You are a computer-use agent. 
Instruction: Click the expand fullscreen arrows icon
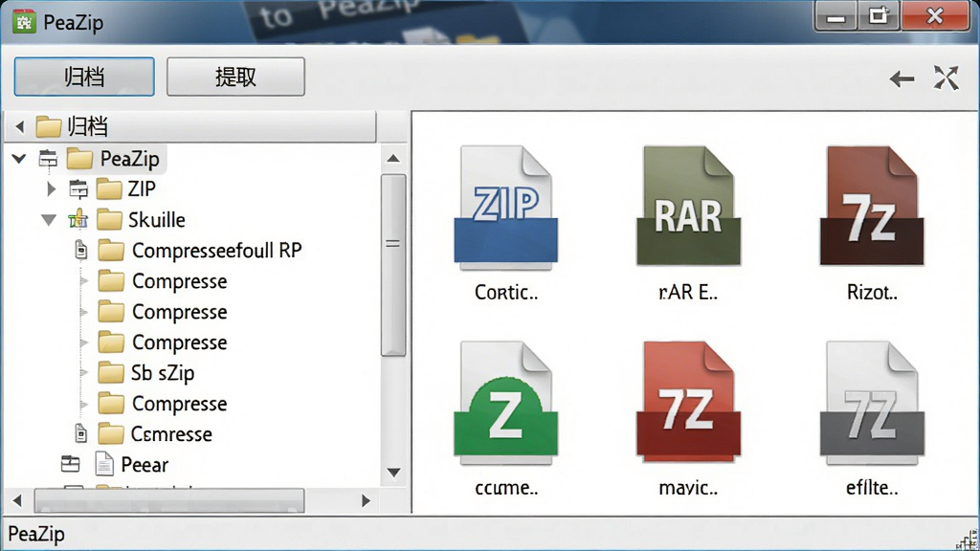(x=947, y=78)
